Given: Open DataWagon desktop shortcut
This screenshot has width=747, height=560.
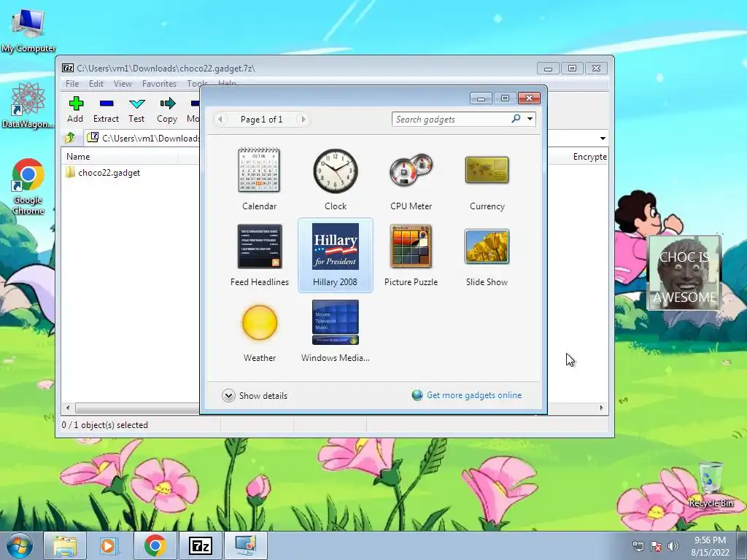Looking at the screenshot, I should pos(28,105).
